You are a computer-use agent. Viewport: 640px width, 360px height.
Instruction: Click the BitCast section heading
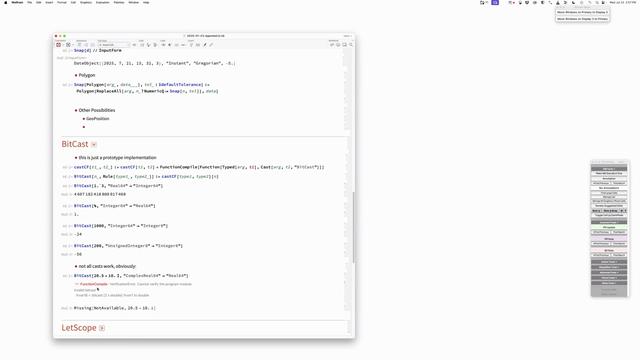click(75, 144)
